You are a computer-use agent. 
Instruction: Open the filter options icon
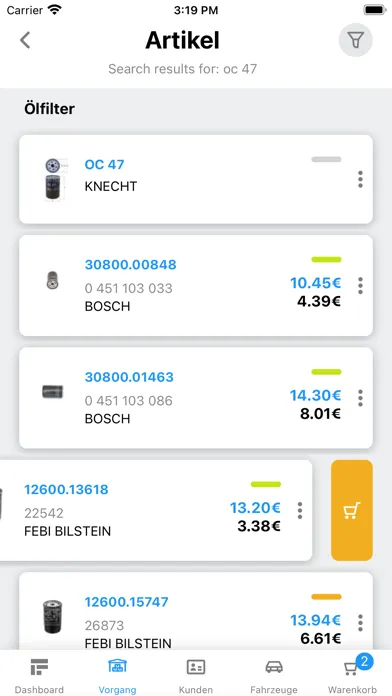click(x=355, y=40)
